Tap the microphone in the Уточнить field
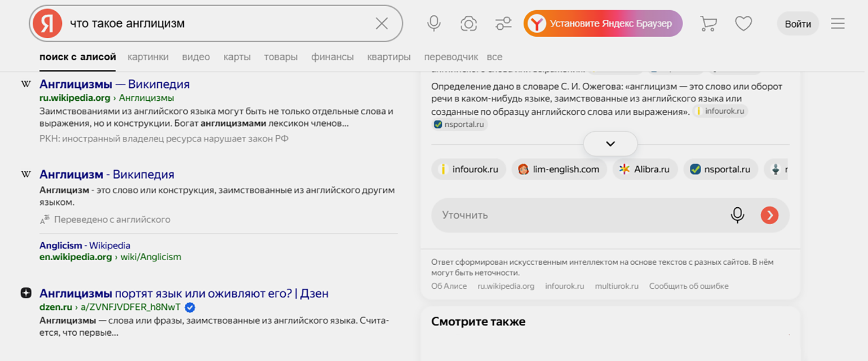The height and width of the screenshot is (361, 868). 737,215
